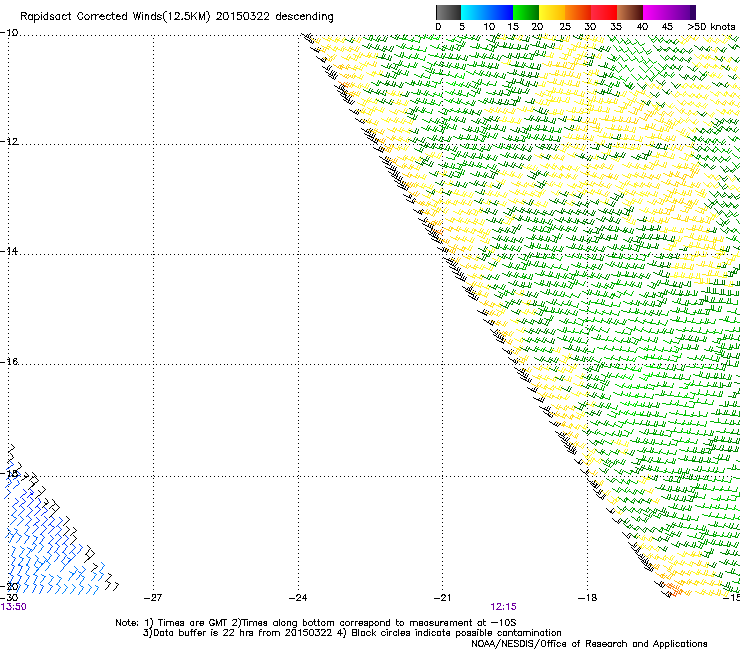Click the '>50 knots' legend label
740x650 pixels.
coord(711,27)
